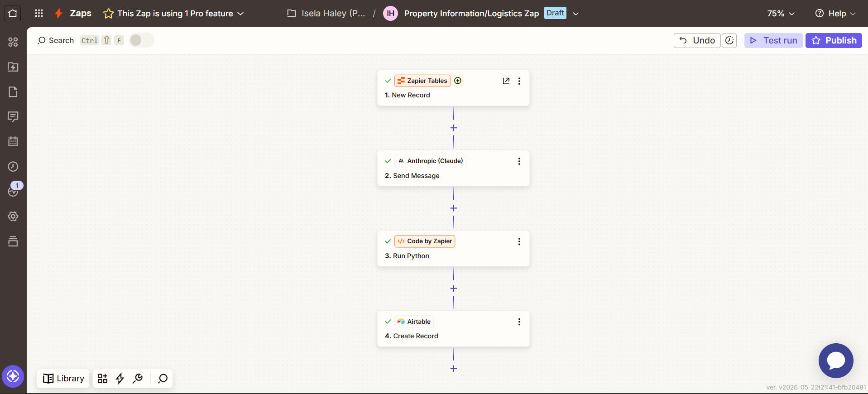The image size is (868, 394).
Task: Open the sidebar Zap history clock icon
Action: click(13, 167)
